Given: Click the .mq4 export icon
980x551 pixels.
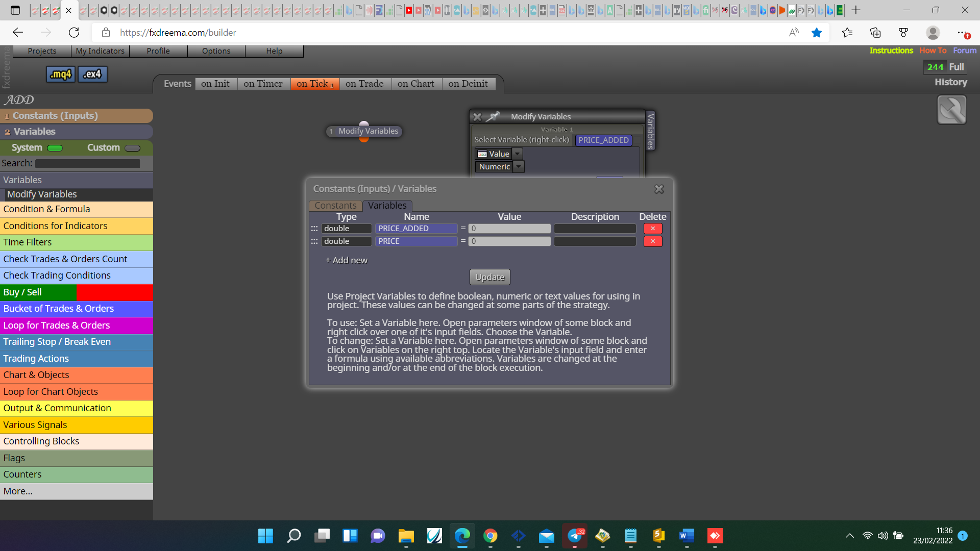Looking at the screenshot, I should pyautogui.click(x=61, y=74).
